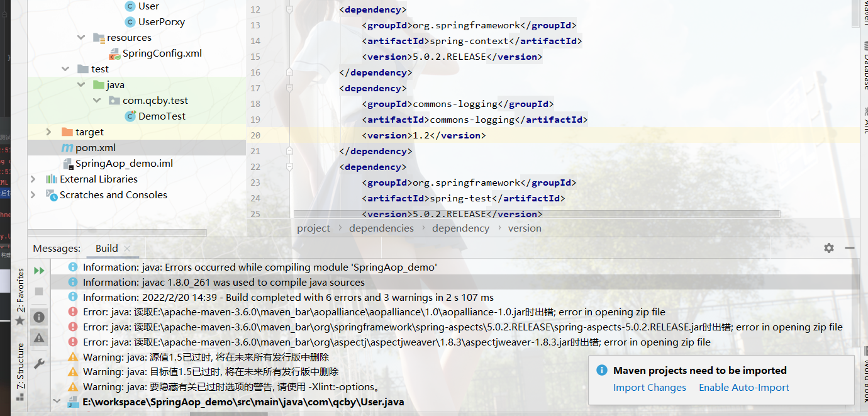Rerun the build with green double arrows
The height and width of the screenshot is (416, 868).
[39, 271]
